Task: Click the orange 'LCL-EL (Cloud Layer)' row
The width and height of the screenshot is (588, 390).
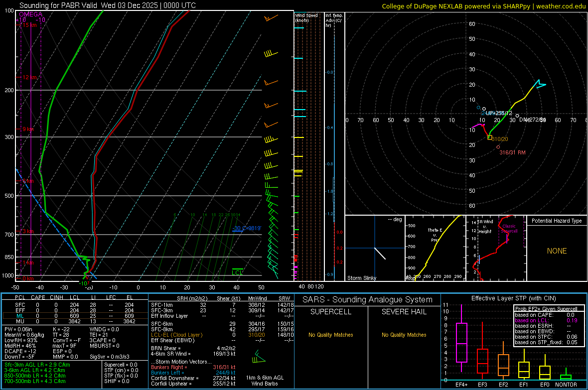Action: [222, 335]
